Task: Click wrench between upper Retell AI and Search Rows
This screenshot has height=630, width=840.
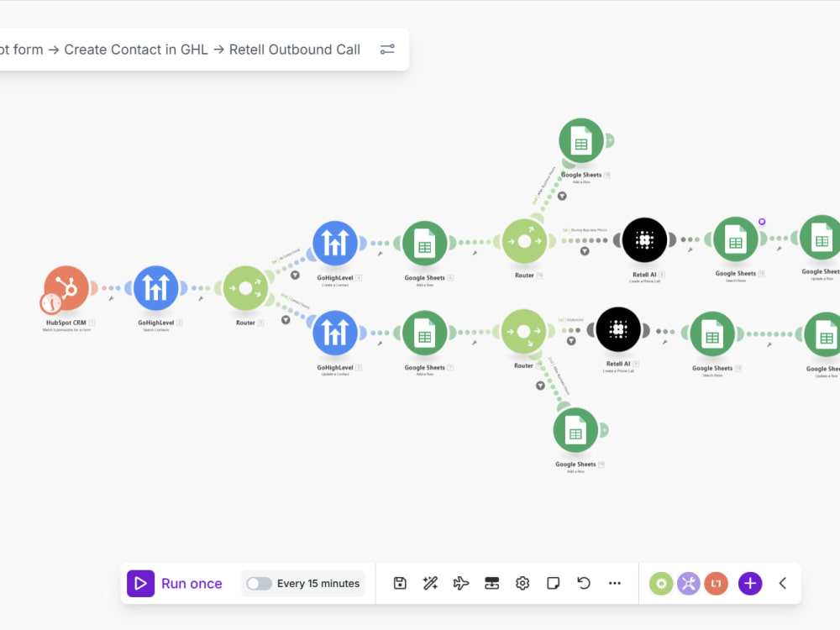Action: (x=690, y=249)
